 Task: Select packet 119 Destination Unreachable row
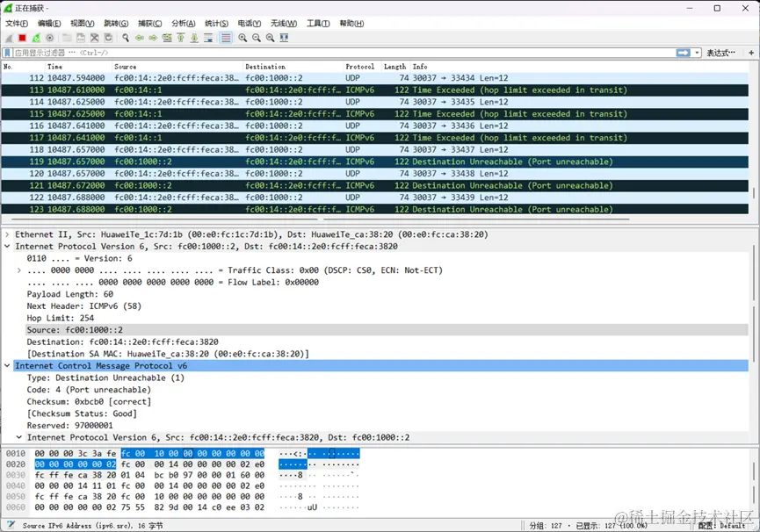(374, 162)
